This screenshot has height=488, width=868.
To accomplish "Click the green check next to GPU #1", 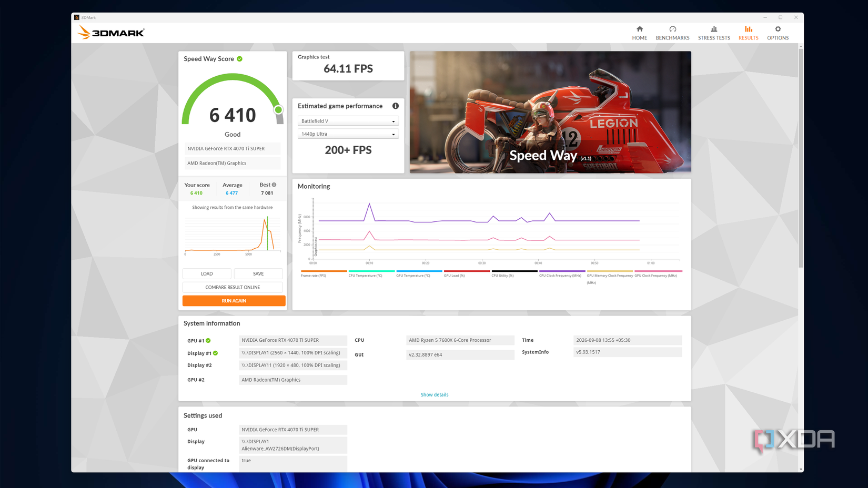I will click(x=208, y=340).
